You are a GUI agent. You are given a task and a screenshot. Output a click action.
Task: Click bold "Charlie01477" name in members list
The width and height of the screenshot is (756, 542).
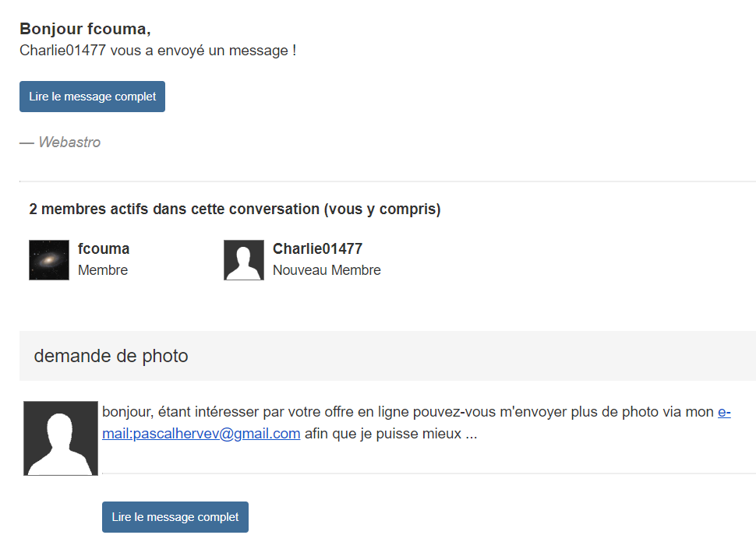tap(317, 249)
